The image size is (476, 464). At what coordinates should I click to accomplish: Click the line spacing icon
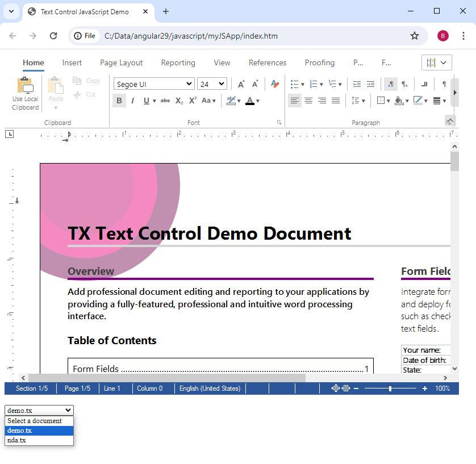(x=355, y=101)
